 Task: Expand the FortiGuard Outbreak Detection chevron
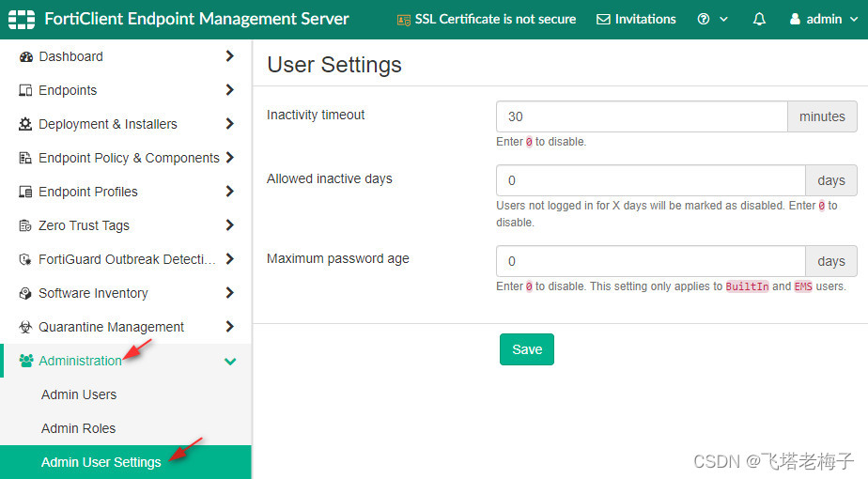coord(230,258)
